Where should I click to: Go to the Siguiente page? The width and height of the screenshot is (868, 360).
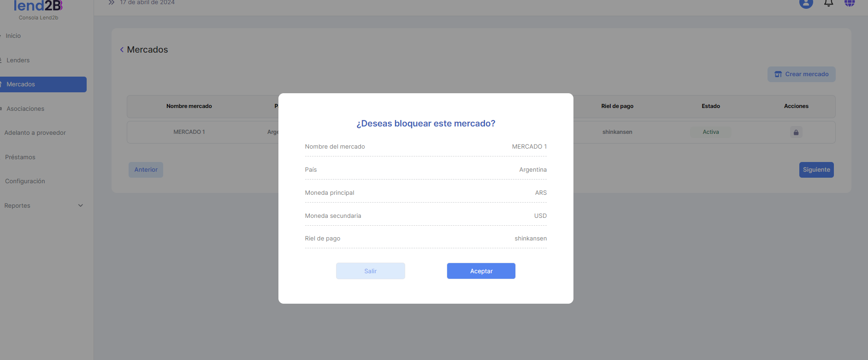tap(816, 170)
